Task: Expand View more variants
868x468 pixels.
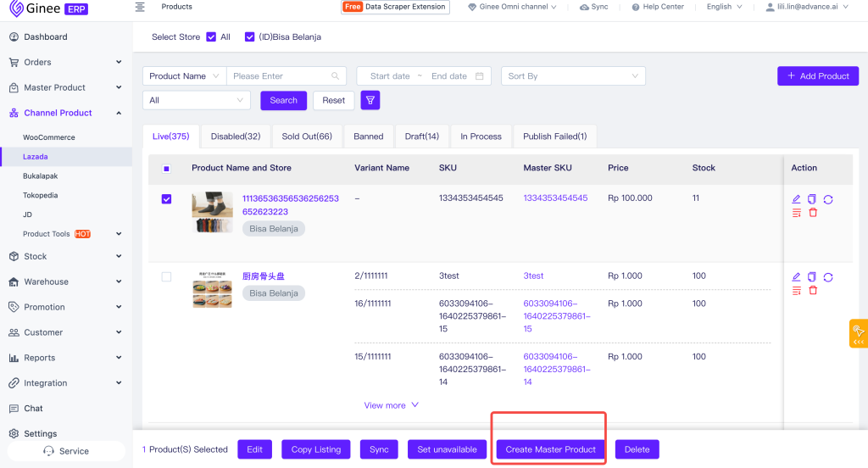Action: click(x=391, y=405)
